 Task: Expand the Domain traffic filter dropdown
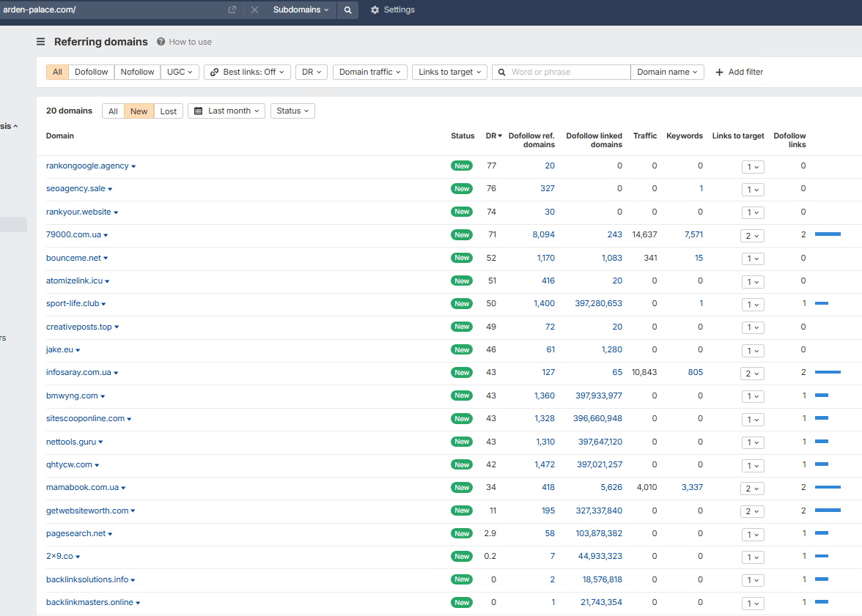[369, 72]
